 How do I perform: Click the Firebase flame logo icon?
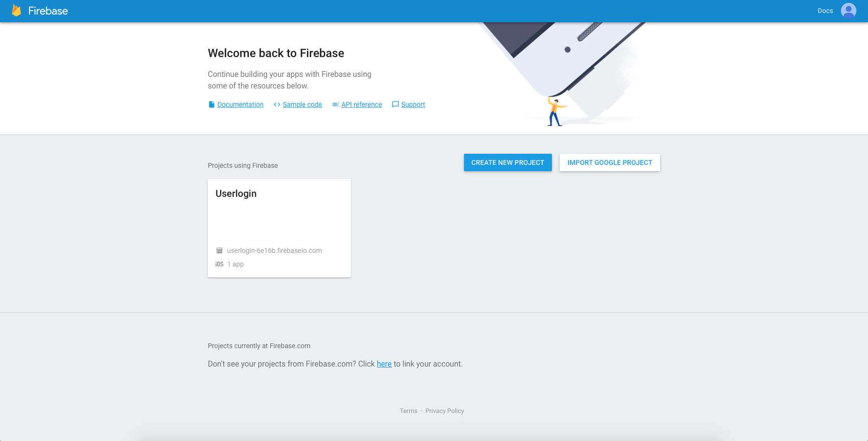(x=16, y=11)
